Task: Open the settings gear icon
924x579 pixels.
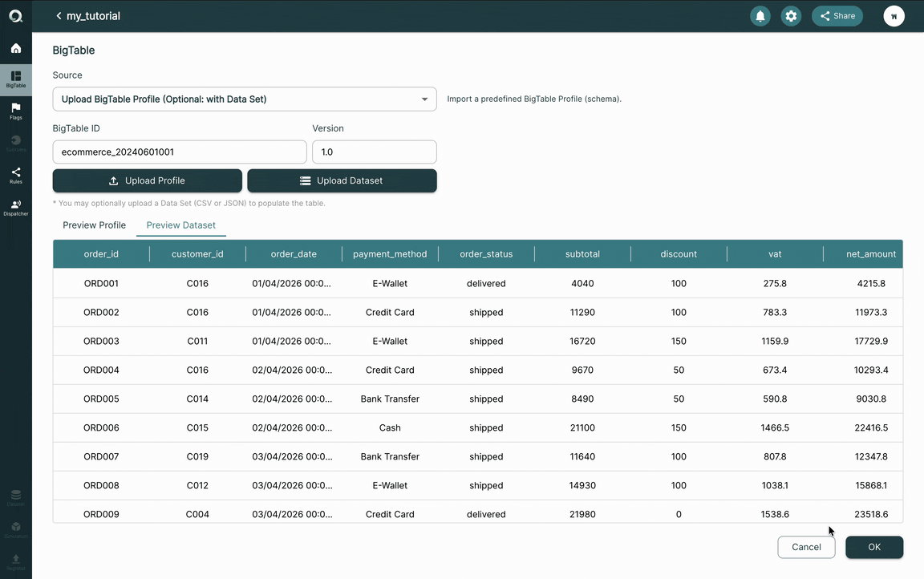Action: (x=791, y=16)
